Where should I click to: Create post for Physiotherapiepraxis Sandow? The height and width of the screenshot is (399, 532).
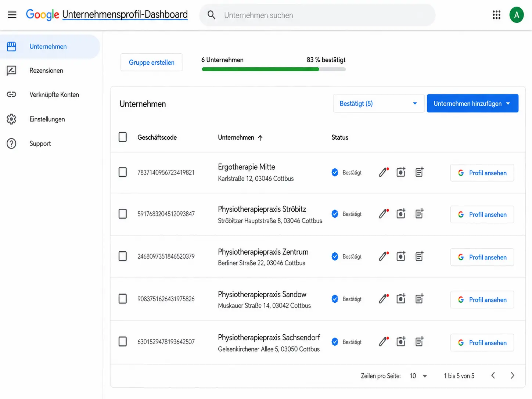[419, 299]
